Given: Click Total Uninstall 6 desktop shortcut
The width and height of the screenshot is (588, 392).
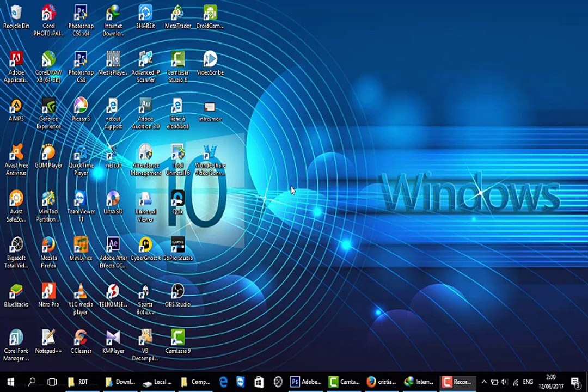Looking at the screenshot, I should click(177, 160).
